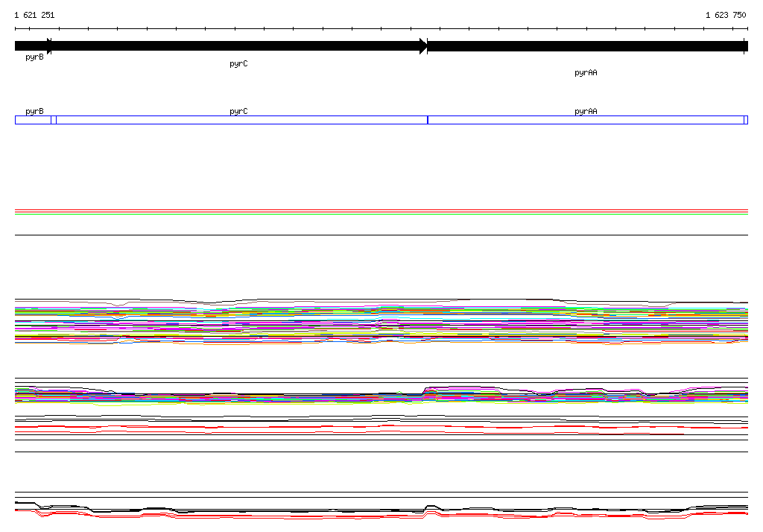Click pyrB label above blue box
Image resolution: width=763 pixels, height=532 pixels.
(x=34, y=111)
